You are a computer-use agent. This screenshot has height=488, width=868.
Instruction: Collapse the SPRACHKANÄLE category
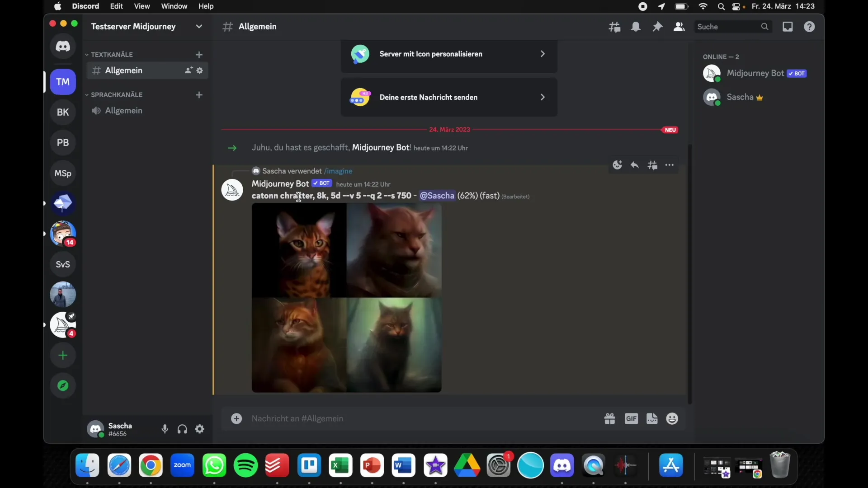click(x=116, y=95)
